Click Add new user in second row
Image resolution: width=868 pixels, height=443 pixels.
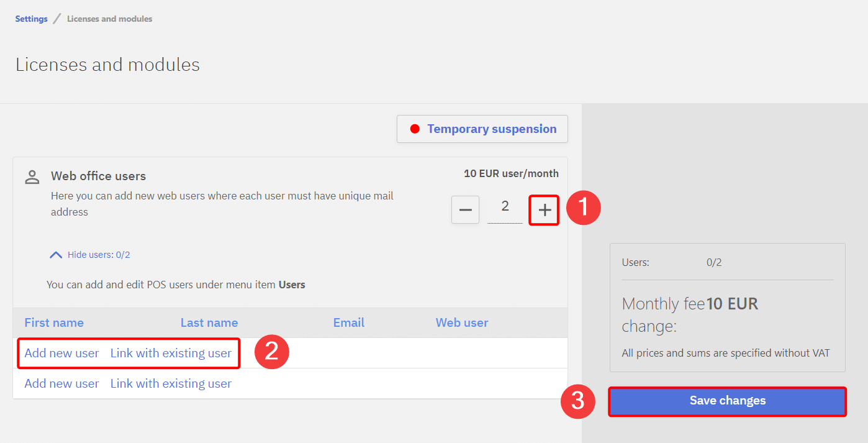click(61, 383)
